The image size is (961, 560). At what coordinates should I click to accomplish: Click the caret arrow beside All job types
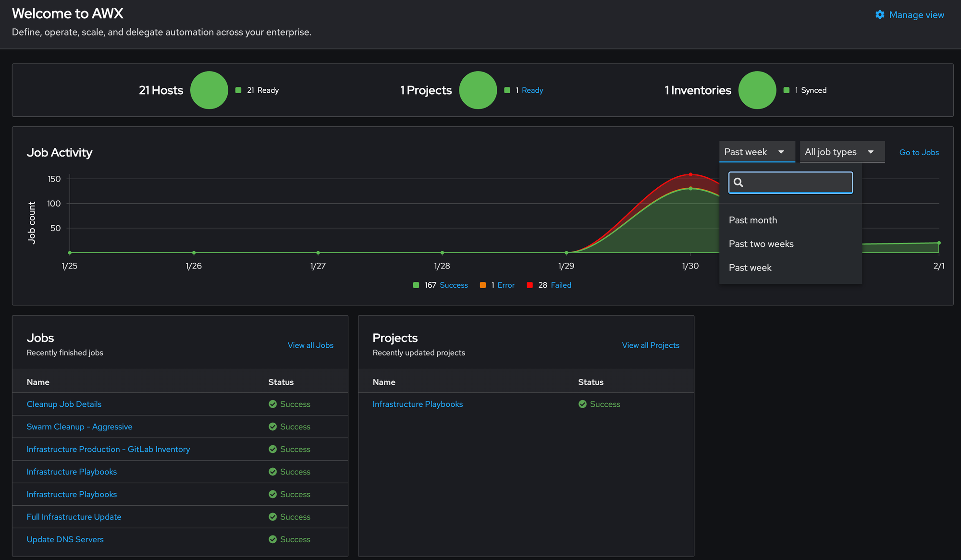(x=871, y=152)
